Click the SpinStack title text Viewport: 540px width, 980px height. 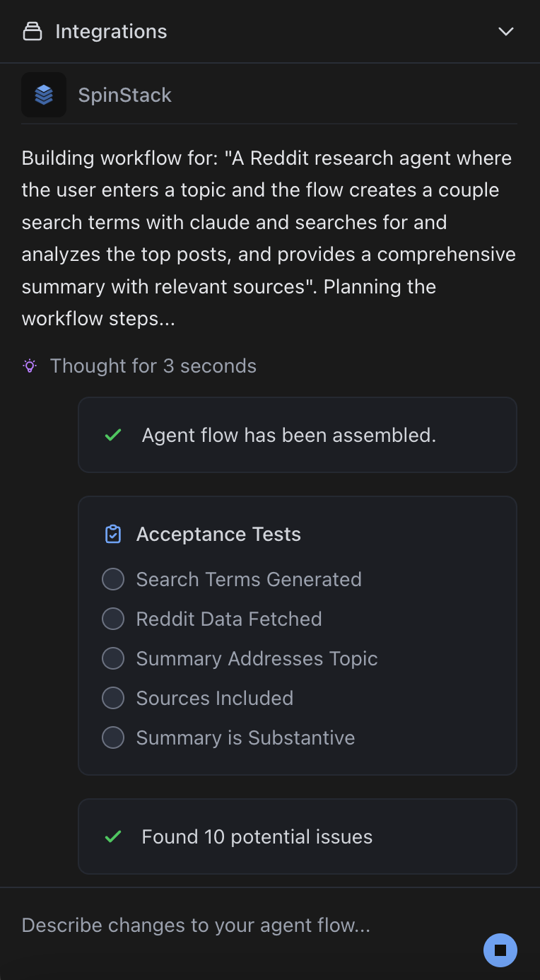pyautogui.click(x=125, y=95)
